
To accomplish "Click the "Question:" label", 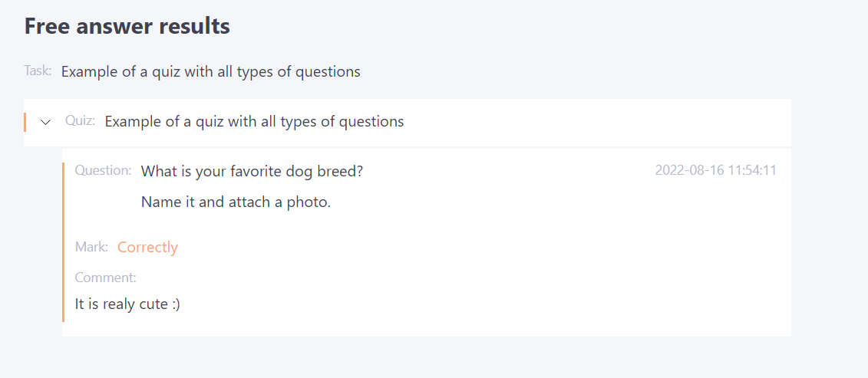I will tap(103, 170).
